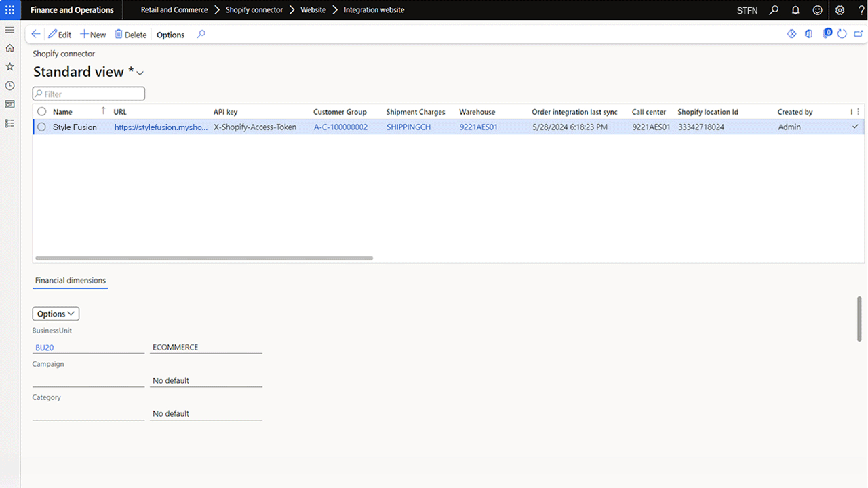This screenshot has height=488, width=868.
Task: Click the attachments icon with 0 badge
Action: (827, 33)
